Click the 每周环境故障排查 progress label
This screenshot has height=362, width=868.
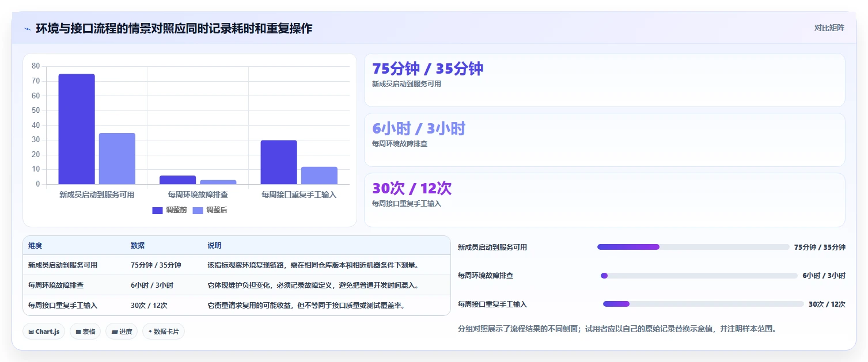486,276
